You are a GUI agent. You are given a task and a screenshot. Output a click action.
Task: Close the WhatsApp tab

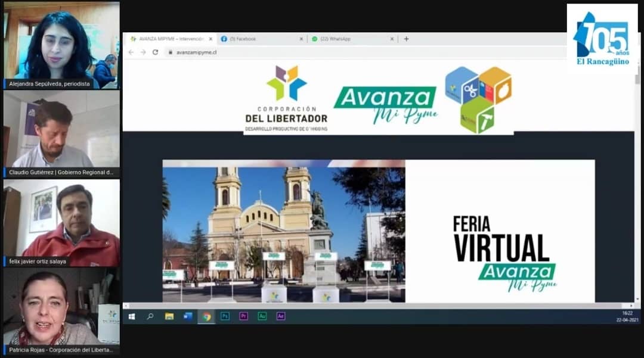(392, 39)
